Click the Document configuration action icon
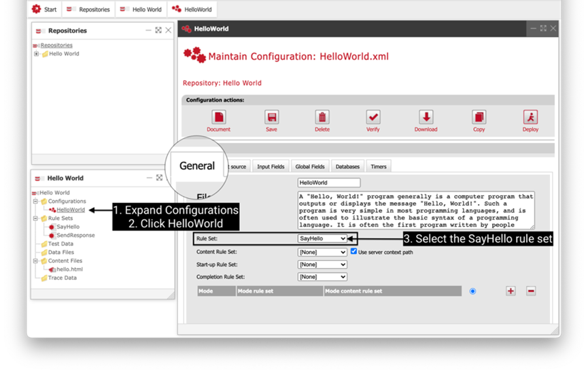The image size is (588, 373). coord(218,117)
